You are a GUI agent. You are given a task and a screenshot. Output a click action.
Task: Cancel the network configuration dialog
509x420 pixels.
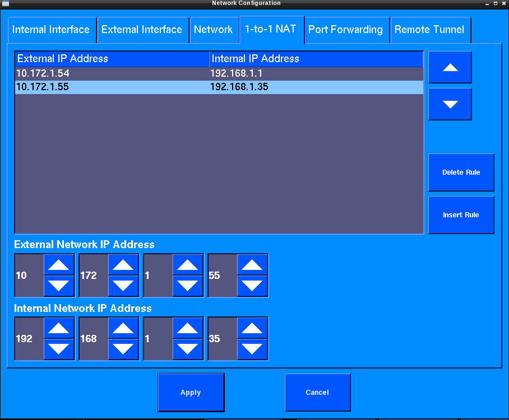coord(317,393)
